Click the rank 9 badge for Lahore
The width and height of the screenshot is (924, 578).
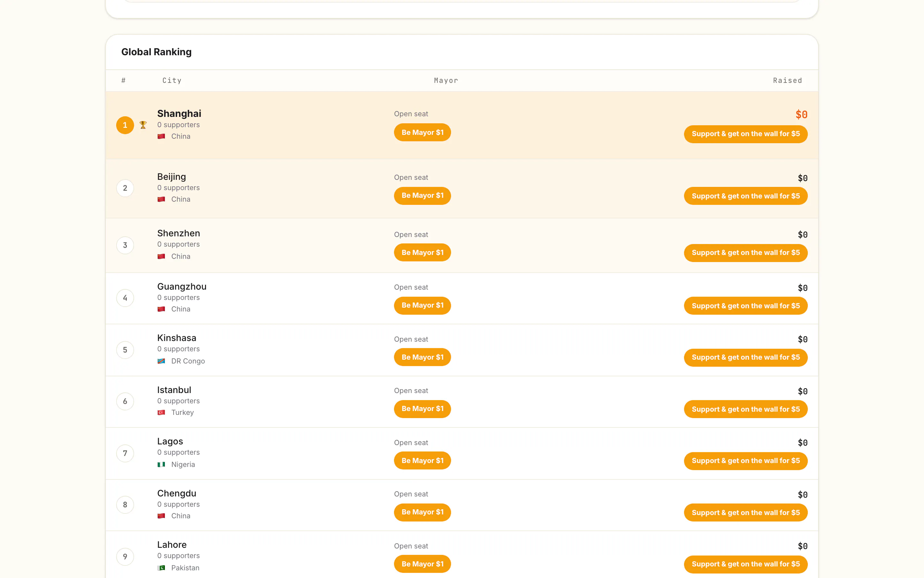125,556
